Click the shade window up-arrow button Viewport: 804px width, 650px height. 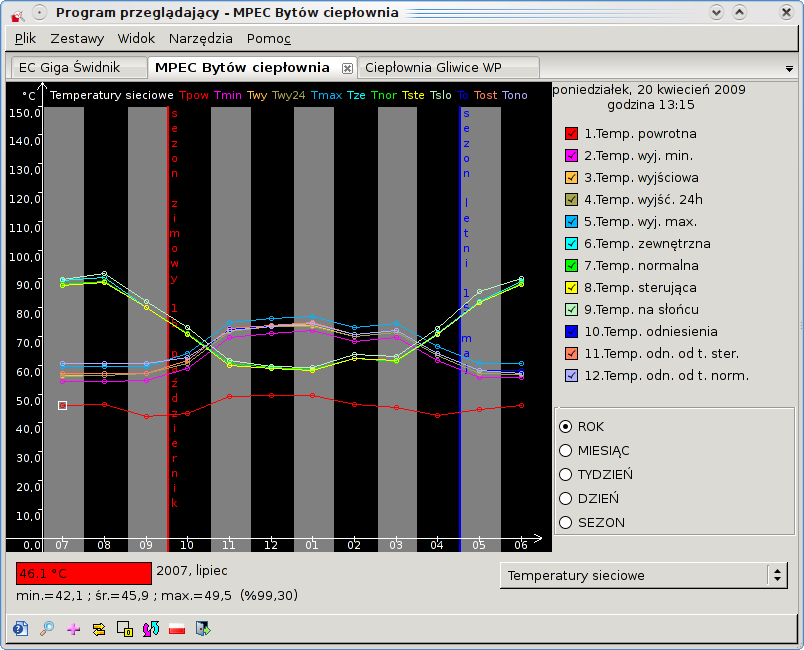point(739,12)
